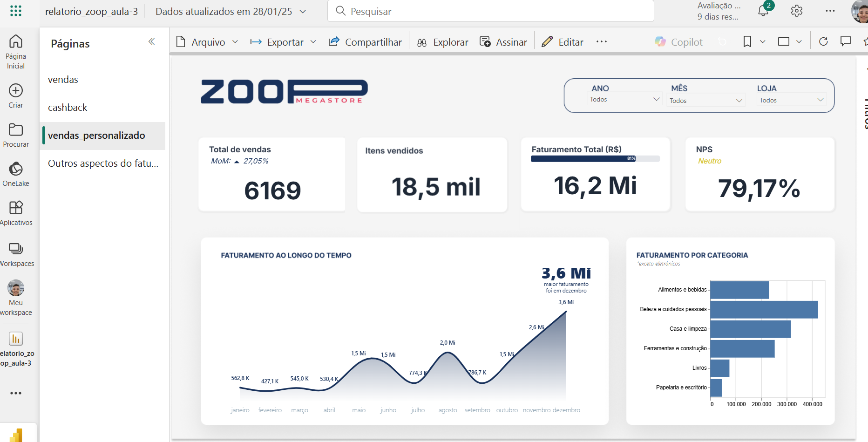
Task: Click the Beleza e cuidados pessoais bar
Action: [764, 310]
